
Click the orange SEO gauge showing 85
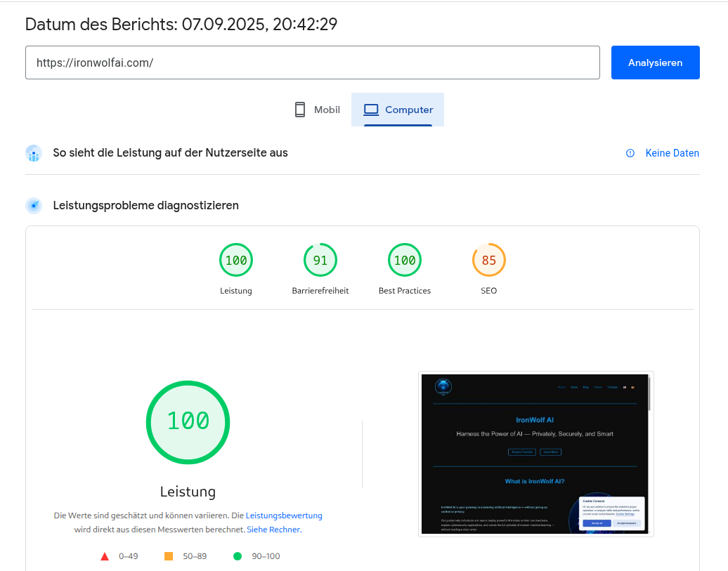coord(489,260)
